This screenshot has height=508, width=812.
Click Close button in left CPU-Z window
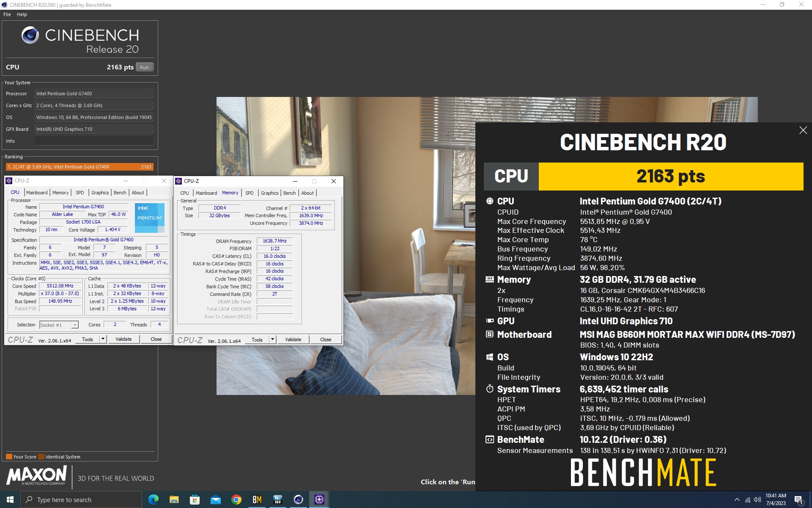[x=156, y=339]
